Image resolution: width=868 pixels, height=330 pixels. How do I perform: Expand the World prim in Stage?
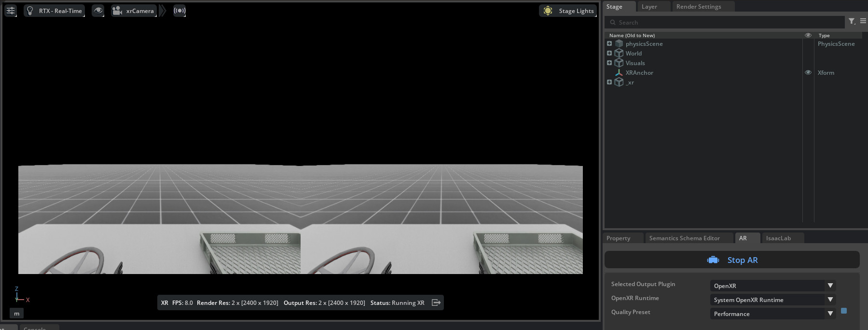(609, 53)
